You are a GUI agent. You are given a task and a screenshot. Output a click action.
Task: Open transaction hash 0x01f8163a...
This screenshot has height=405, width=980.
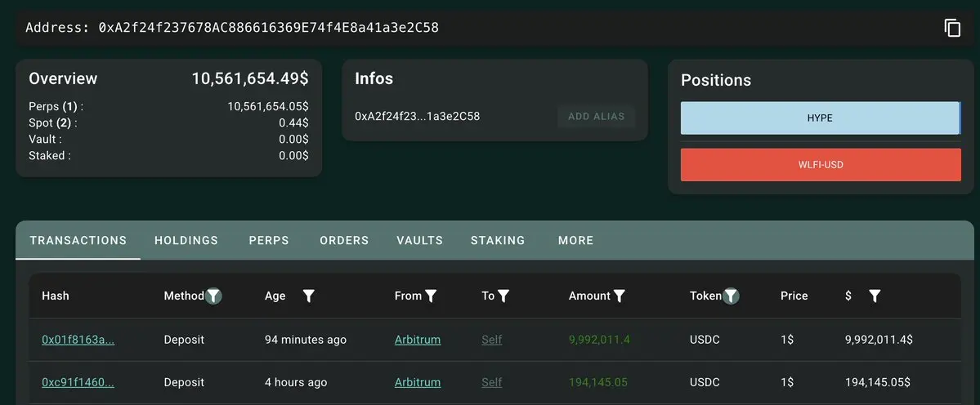coord(78,340)
